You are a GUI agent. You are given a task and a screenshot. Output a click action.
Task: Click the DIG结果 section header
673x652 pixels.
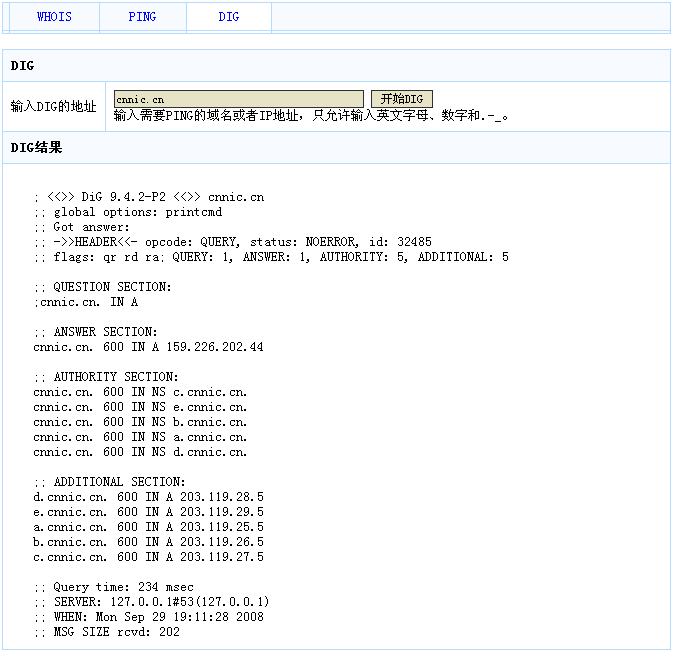tap(36, 148)
